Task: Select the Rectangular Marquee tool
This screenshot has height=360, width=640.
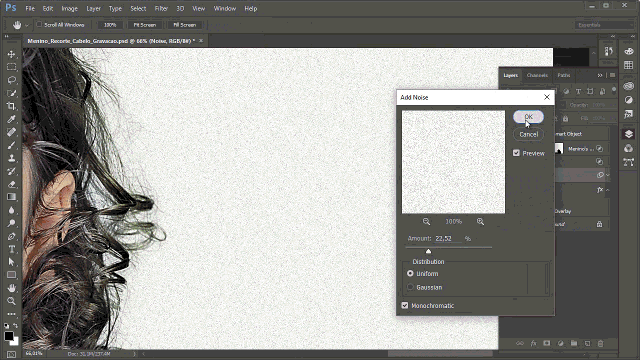Action: pyautogui.click(x=11, y=67)
